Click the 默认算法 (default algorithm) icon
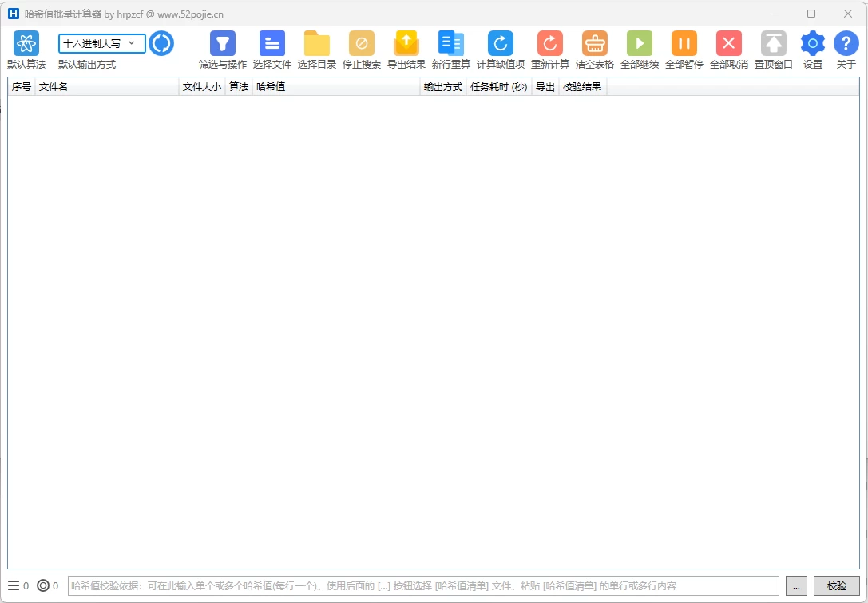 click(x=26, y=44)
